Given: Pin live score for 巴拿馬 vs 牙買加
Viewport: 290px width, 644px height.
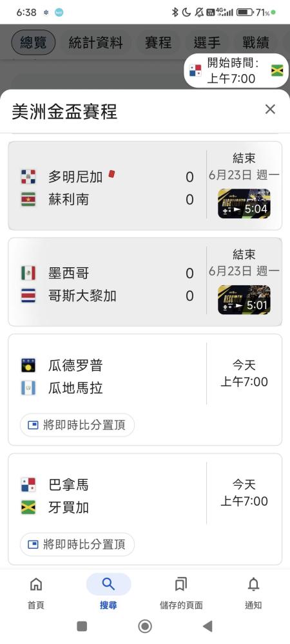Looking at the screenshot, I should (x=77, y=544).
